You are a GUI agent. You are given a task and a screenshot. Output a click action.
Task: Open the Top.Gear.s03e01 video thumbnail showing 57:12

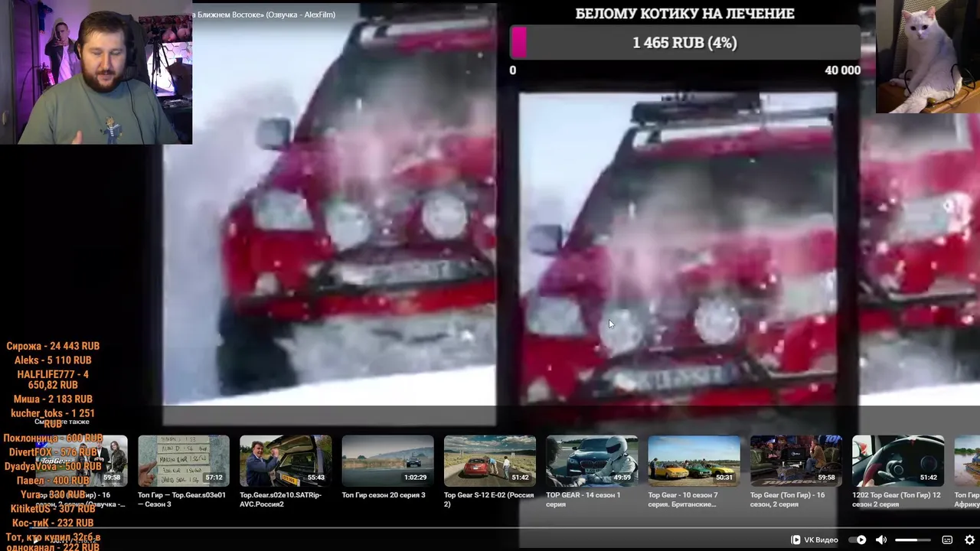click(184, 461)
